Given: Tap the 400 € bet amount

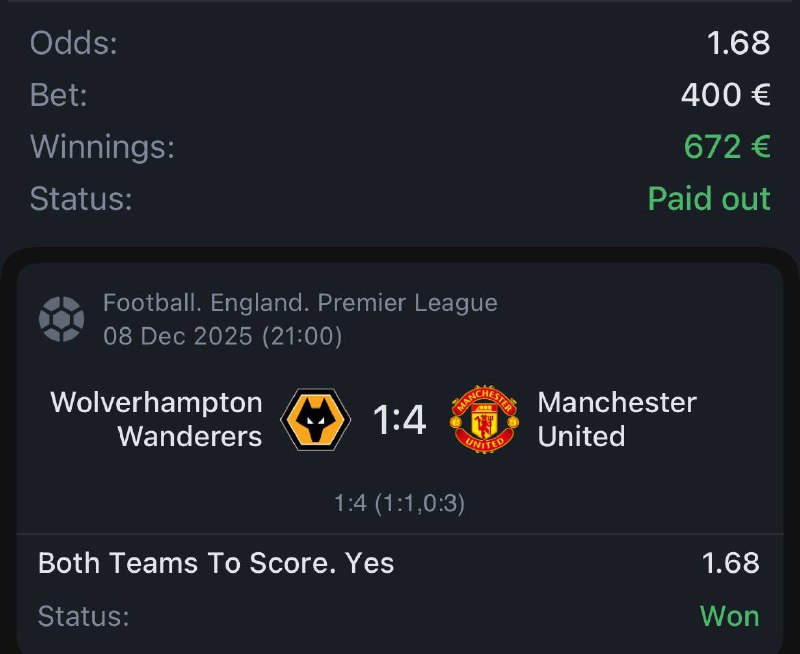Looking at the screenshot, I should [725, 95].
